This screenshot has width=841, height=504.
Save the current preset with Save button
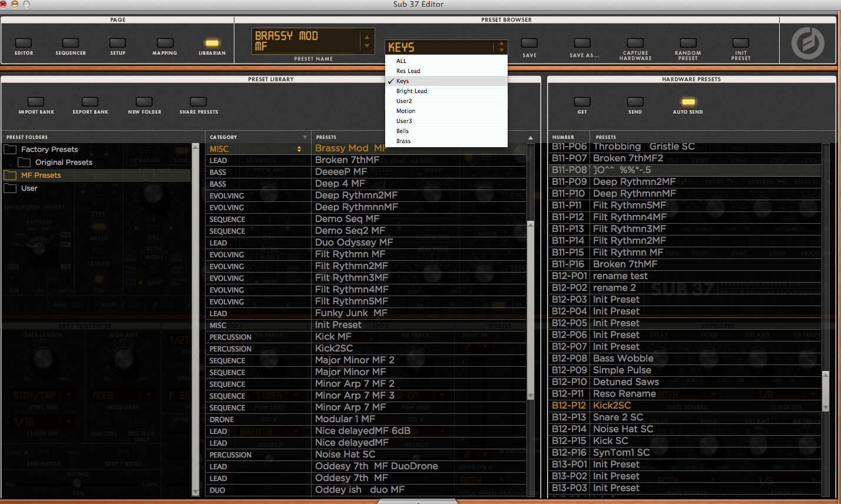tap(529, 43)
